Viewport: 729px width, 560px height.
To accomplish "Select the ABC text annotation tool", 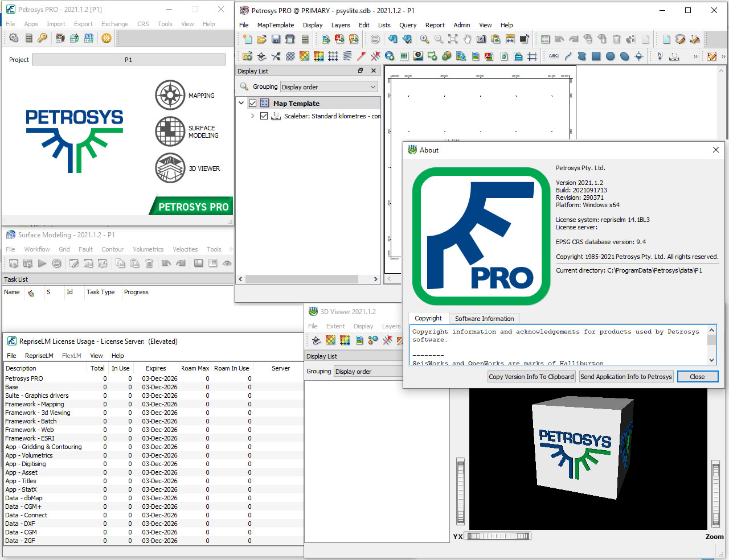I will 553,56.
